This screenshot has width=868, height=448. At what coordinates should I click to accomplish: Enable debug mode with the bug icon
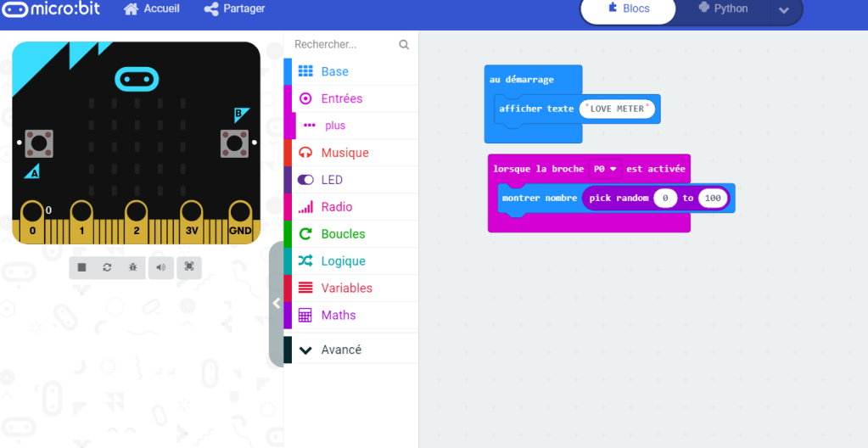(133, 267)
